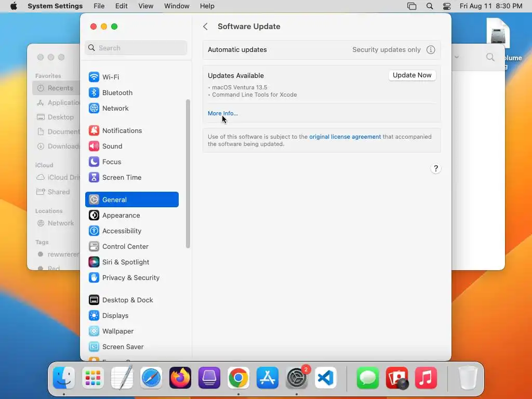Open Control Center settings
This screenshot has height=399, width=532.
point(131,247)
